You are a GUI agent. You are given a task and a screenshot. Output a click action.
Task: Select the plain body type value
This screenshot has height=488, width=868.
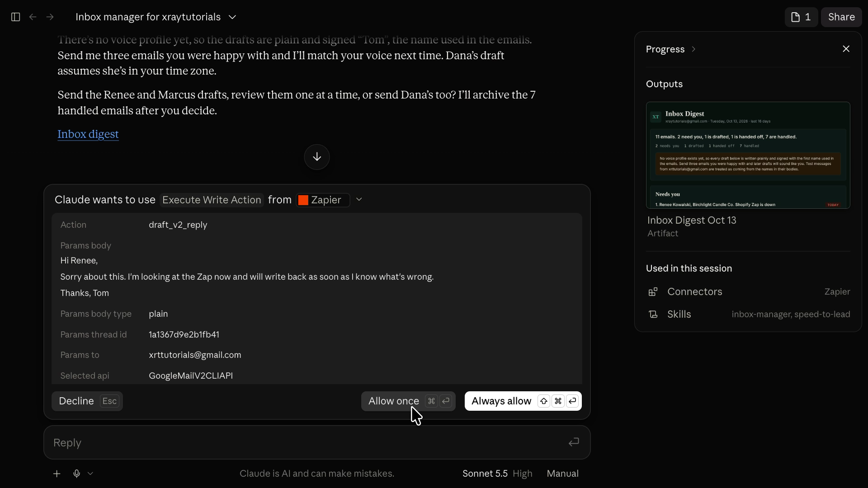158,314
